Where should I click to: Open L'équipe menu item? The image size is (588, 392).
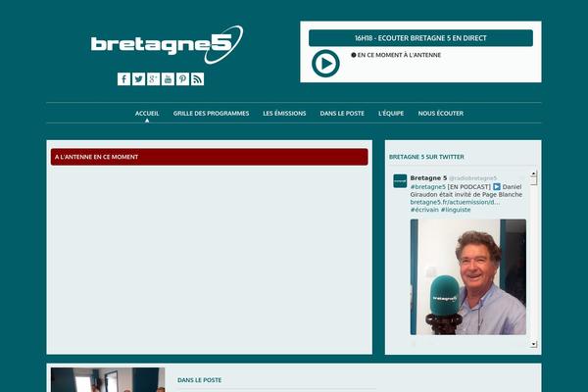click(x=391, y=113)
